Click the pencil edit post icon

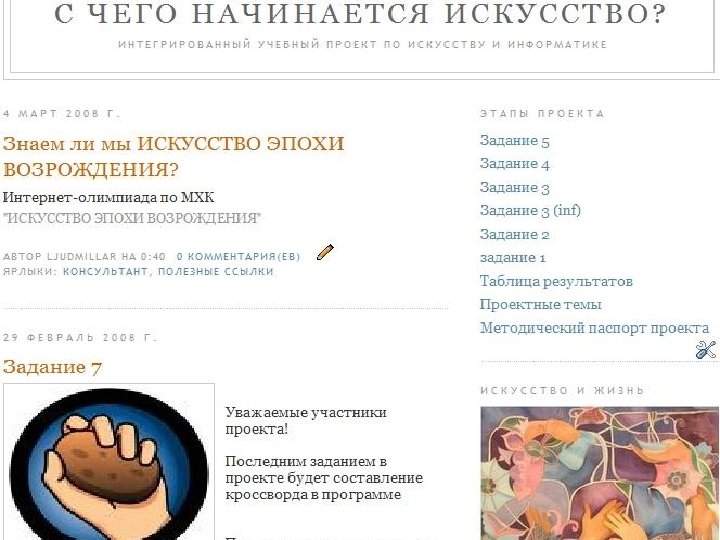[x=325, y=252]
